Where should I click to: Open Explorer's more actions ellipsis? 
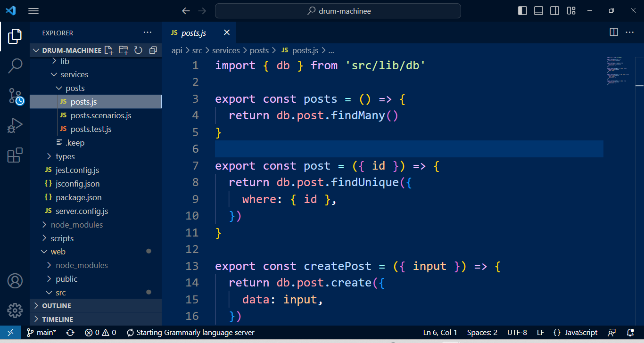tap(148, 33)
